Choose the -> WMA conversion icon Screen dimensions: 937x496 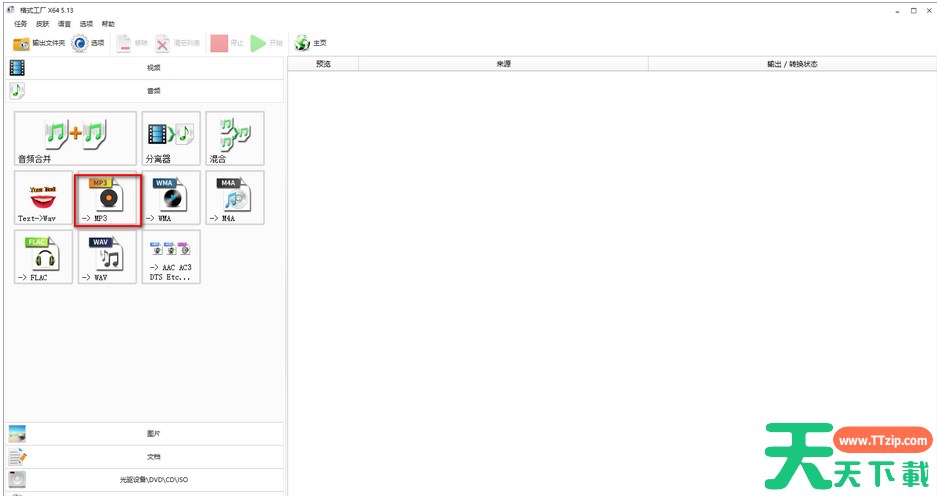click(x=171, y=198)
